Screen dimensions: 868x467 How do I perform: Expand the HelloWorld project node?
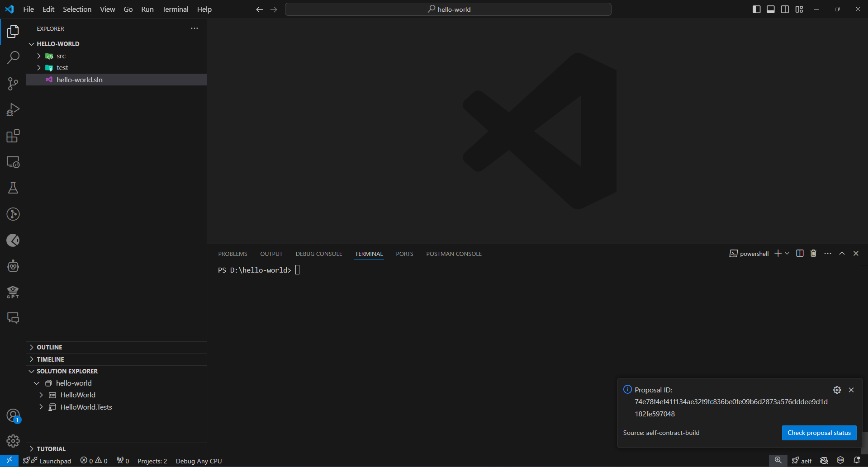pos(41,395)
